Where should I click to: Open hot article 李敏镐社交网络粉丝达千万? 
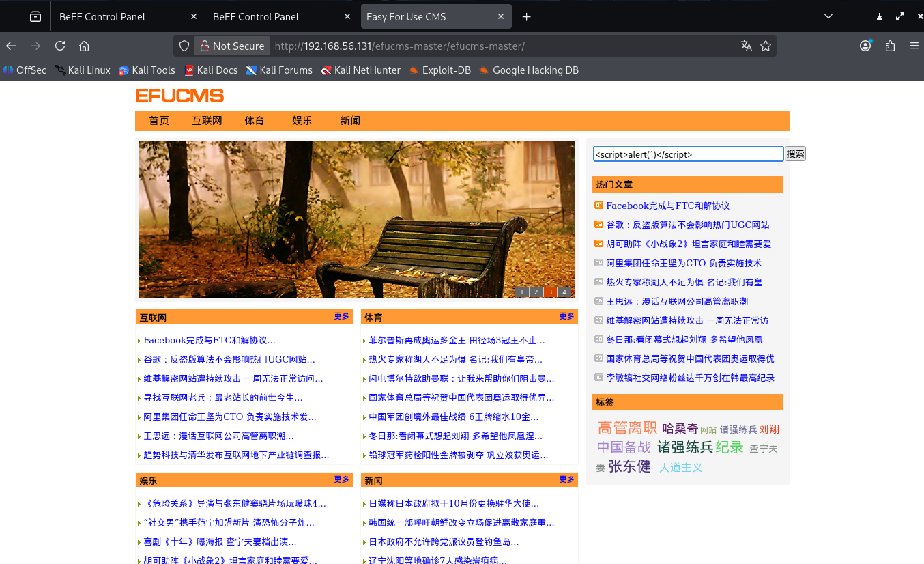coord(690,378)
